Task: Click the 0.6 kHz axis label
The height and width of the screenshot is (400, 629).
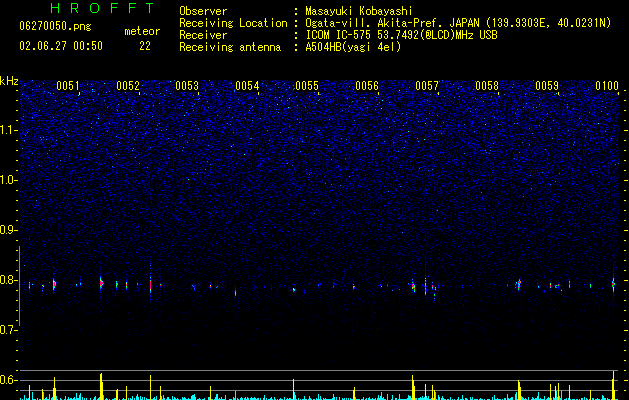Action: click(x=9, y=380)
